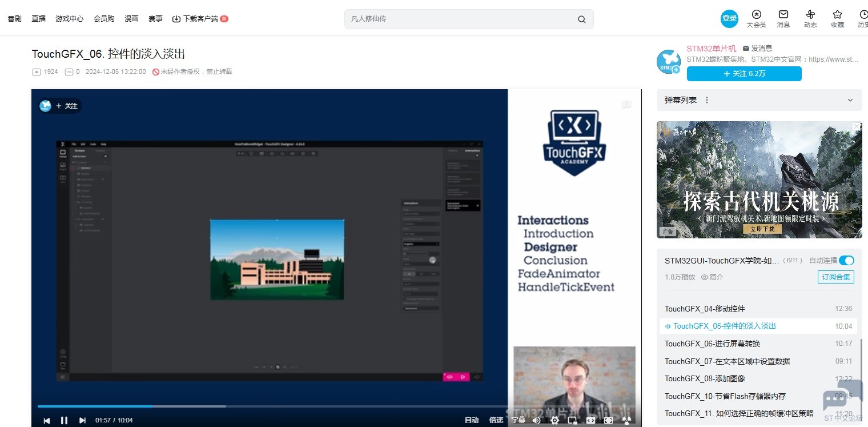
Task: Toggle the 自动连播 autoplay switch
Action: pyautogui.click(x=846, y=261)
